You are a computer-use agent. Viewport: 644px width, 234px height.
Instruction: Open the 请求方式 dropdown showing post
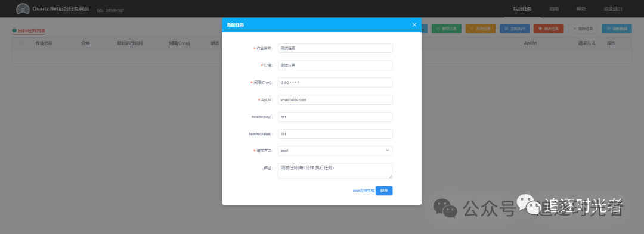[x=335, y=151]
